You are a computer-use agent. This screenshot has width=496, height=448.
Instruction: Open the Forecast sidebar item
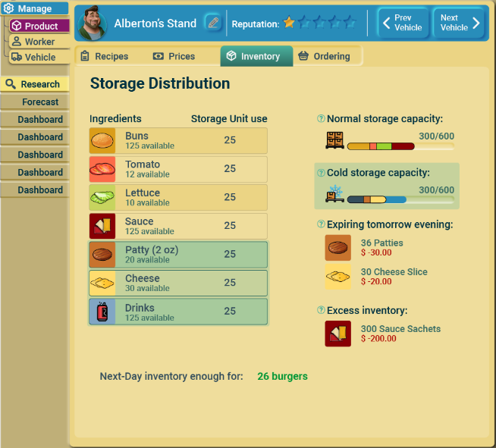(34, 102)
